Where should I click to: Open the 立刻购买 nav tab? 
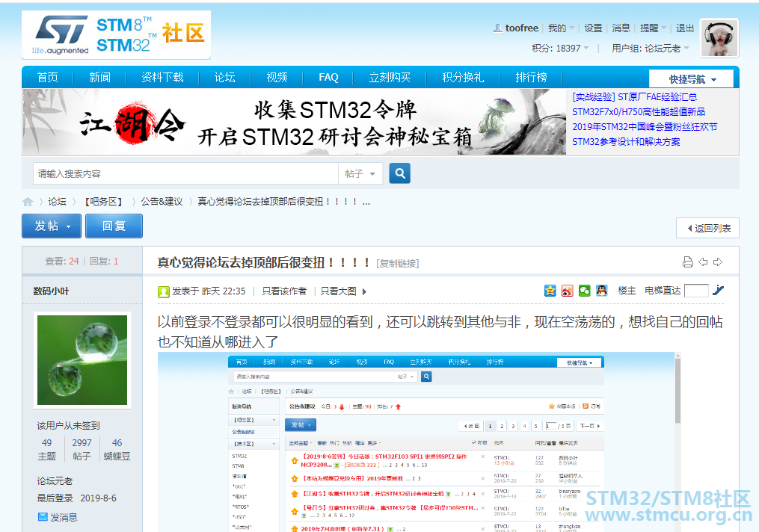coord(390,78)
